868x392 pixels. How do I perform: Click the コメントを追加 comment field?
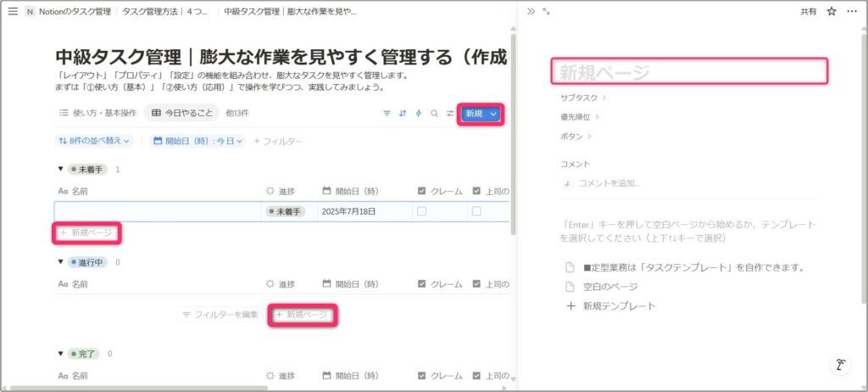coord(609,183)
